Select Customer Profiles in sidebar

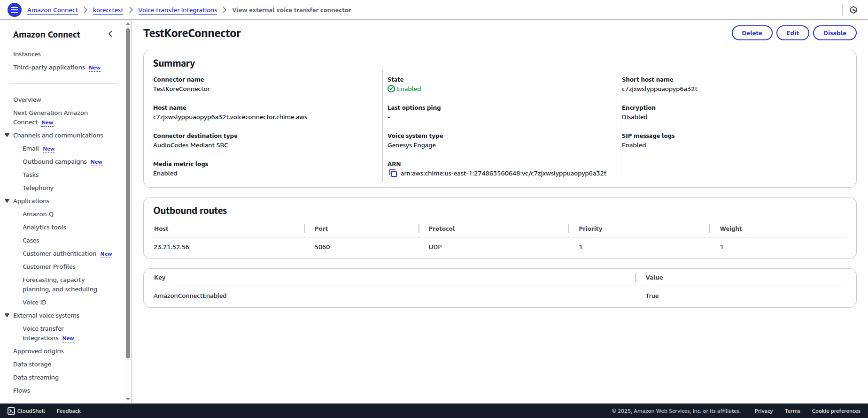click(x=49, y=267)
